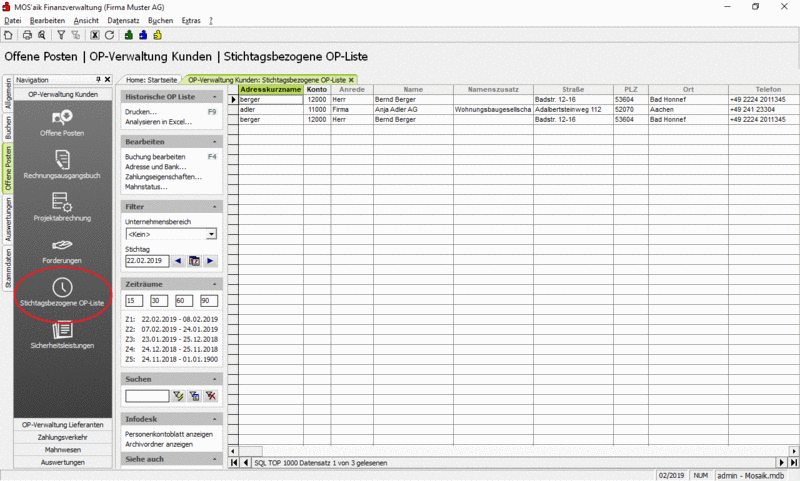Select the Auswertungen vertical tab
The height and width of the screenshot is (481, 800).
tap(8, 219)
